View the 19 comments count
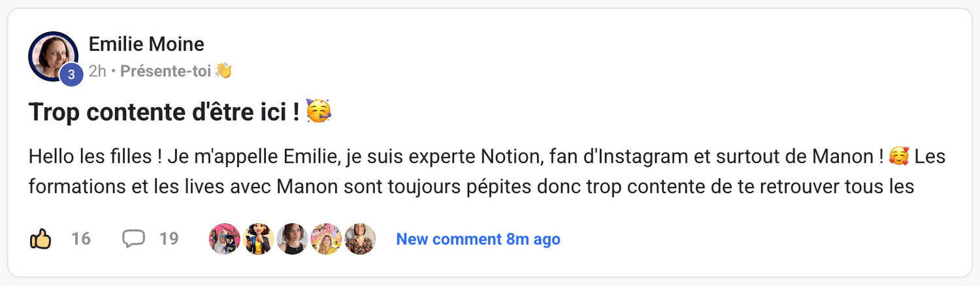This screenshot has width=980, height=286. (x=169, y=239)
